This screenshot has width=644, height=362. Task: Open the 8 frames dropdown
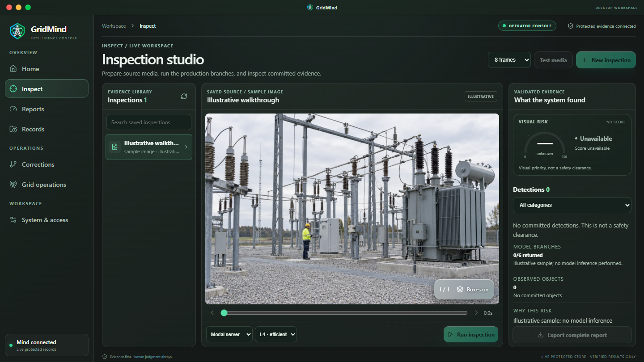pyautogui.click(x=509, y=60)
